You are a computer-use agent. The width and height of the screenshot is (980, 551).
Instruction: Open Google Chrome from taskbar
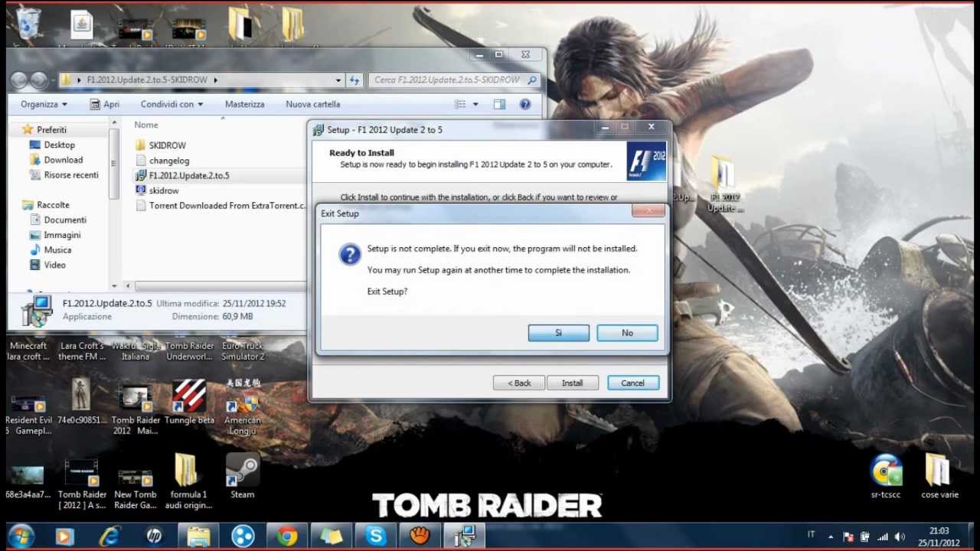287,536
